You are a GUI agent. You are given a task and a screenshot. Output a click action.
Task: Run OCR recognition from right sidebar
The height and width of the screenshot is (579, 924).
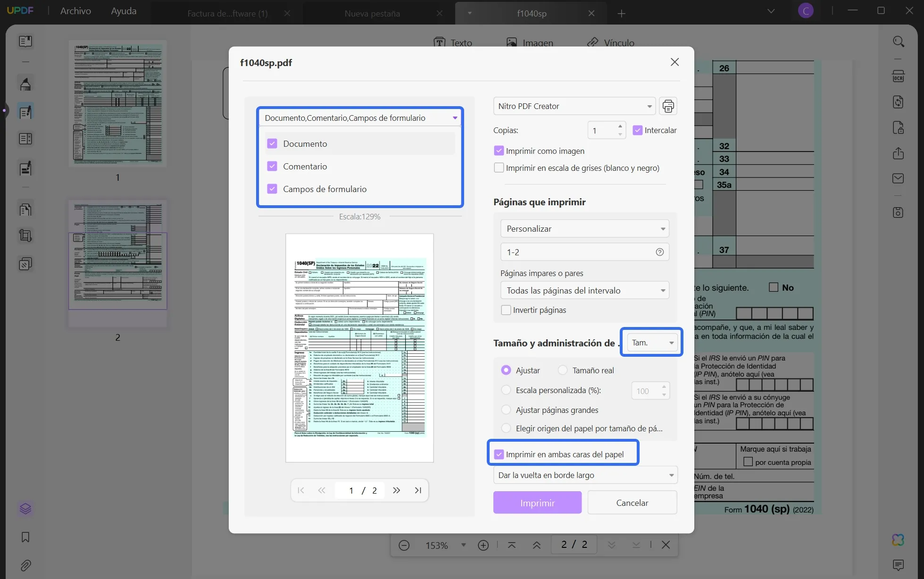click(x=899, y=76)
